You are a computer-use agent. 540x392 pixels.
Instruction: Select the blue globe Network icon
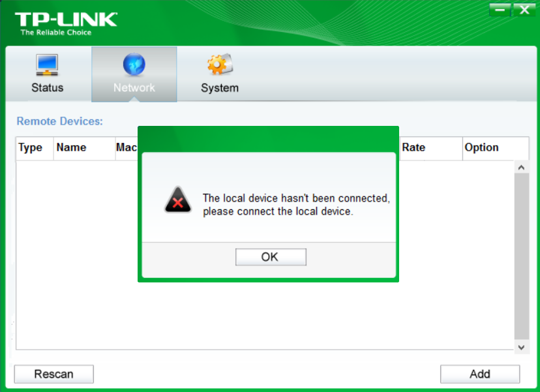click(x=134, y=65)
